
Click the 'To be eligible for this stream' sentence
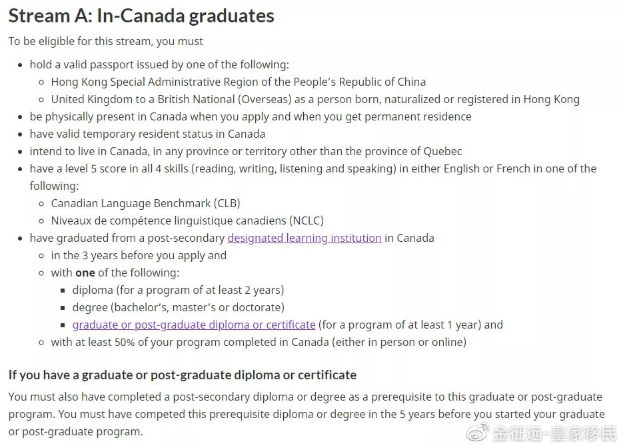click(x=106, y=41)
